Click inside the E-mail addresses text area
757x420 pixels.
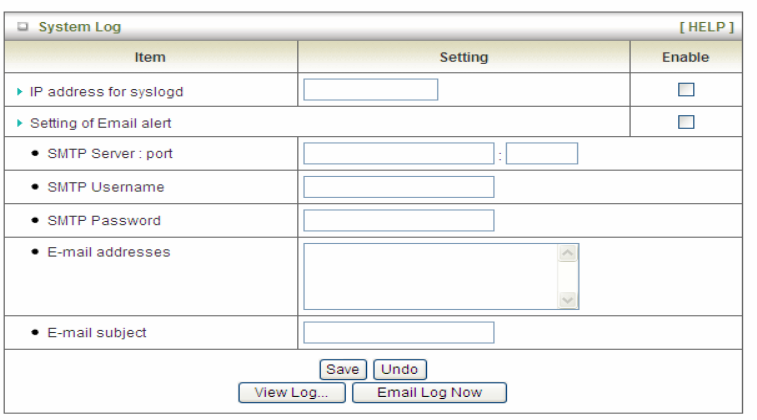[430, 275]
